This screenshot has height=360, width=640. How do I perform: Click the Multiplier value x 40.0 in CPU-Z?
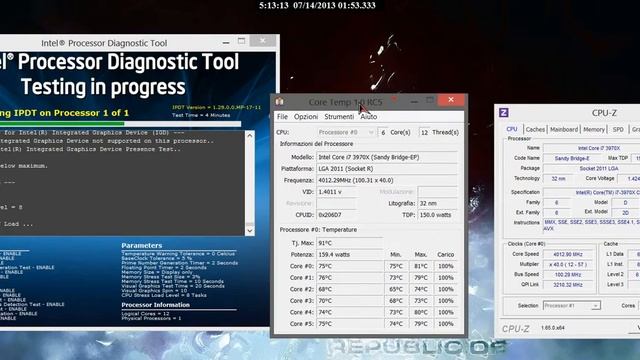coord(568,264)
